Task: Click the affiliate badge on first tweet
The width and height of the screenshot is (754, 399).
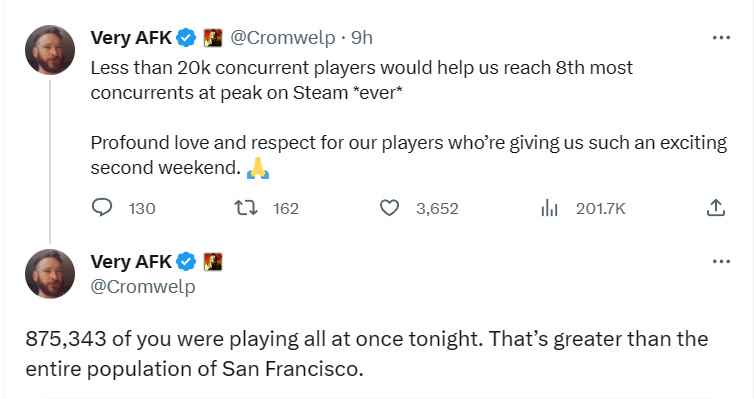Action: pos(213,37)
